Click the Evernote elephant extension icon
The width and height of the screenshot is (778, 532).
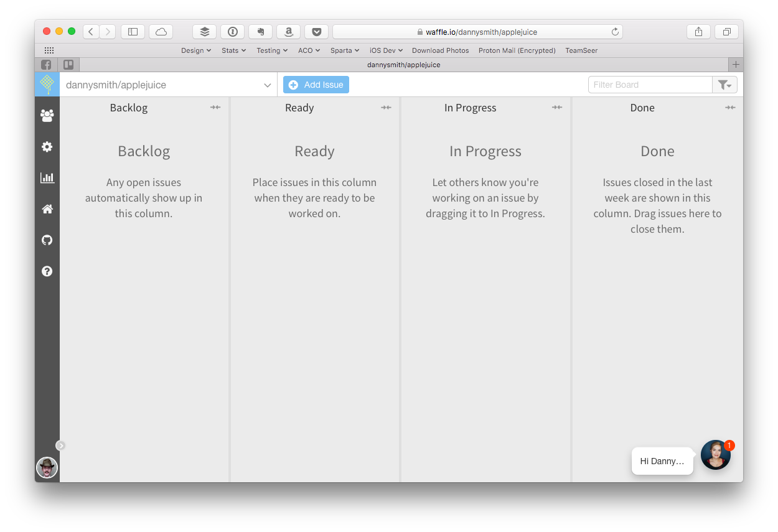pyautogui.click(x=260, y=32)
